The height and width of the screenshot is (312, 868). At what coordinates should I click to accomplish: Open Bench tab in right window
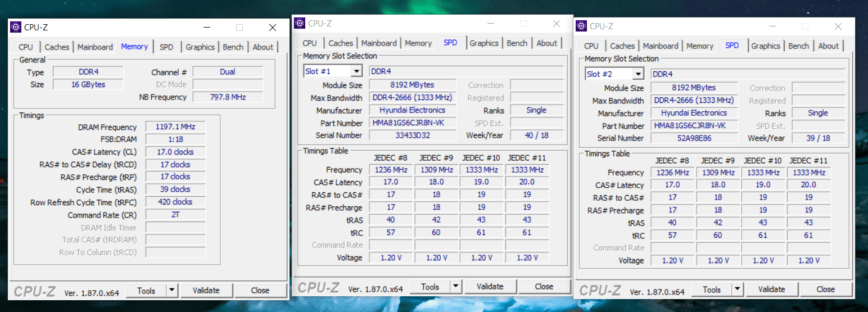coord(799,46)
